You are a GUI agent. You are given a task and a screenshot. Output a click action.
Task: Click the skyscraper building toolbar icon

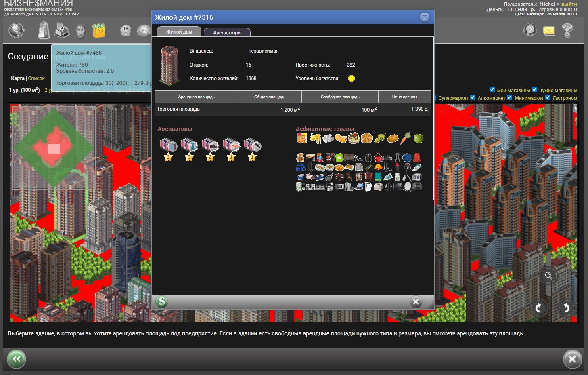(x=43, y=30)
